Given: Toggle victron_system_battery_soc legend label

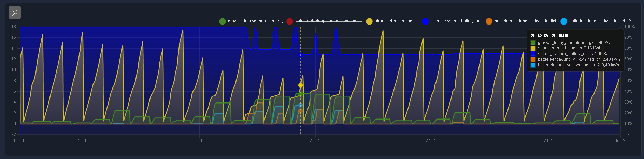Looking at the screenshot, I should 456,21.
